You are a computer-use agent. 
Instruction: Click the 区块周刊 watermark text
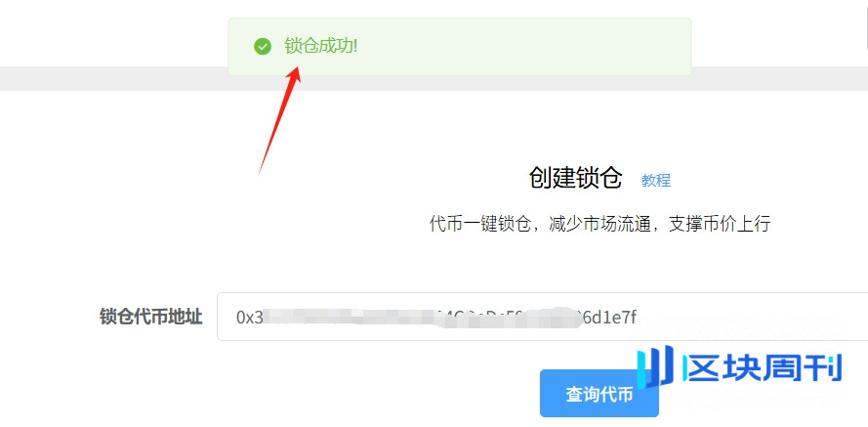pyautogui.click(x=763, y=368)
